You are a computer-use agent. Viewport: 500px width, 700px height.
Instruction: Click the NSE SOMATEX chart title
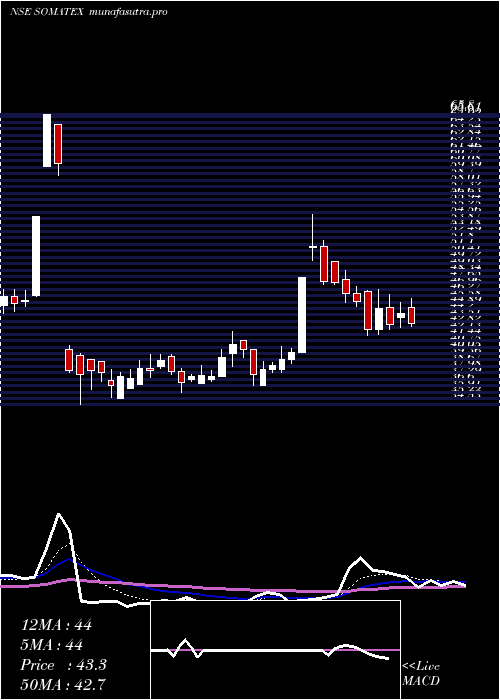(46, 12)
